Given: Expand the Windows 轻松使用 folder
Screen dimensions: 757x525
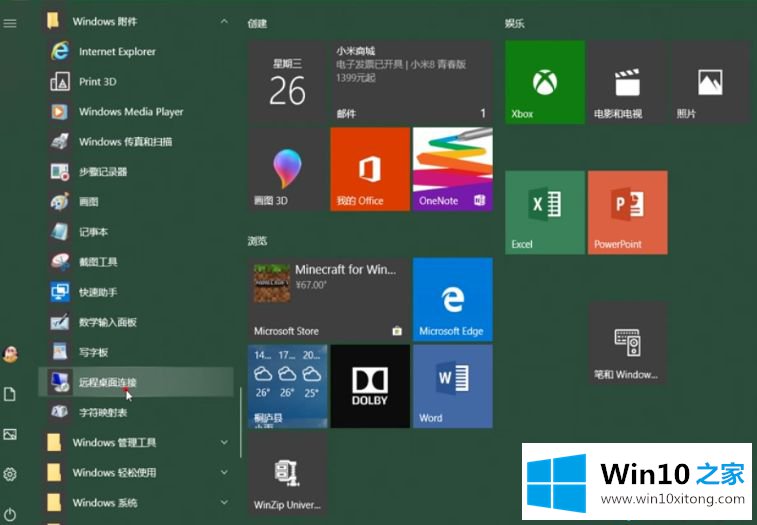Looking at the screenshot, I should tap(135, 472).
